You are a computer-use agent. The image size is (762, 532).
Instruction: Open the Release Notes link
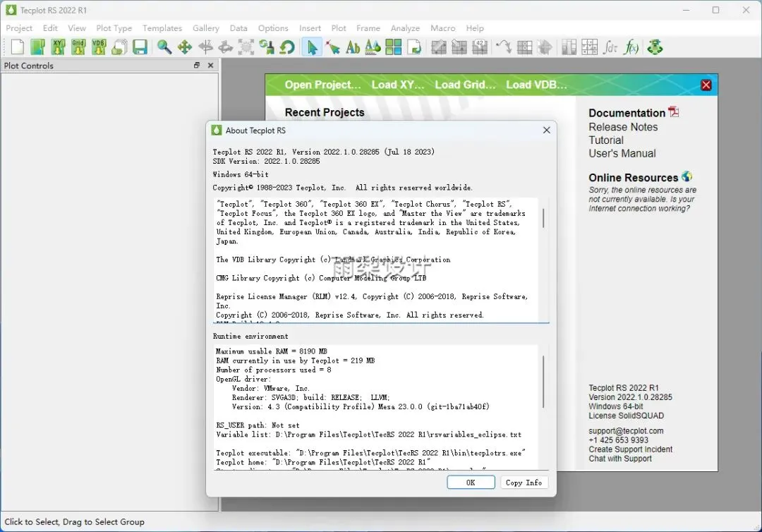coord(623,127)
